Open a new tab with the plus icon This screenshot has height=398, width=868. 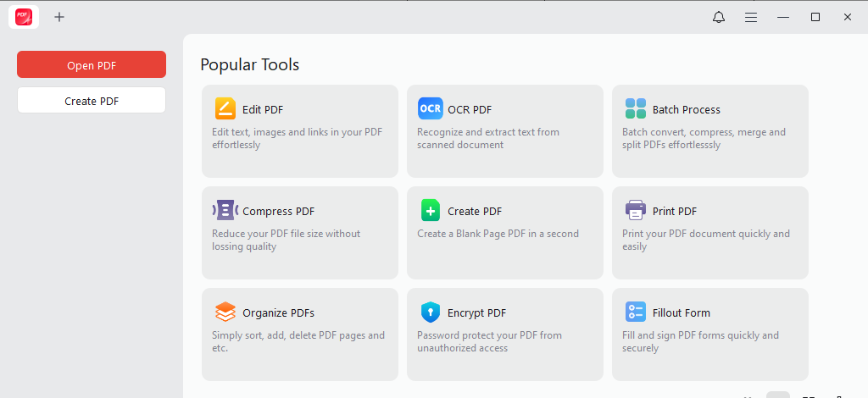tap(59, 17)
